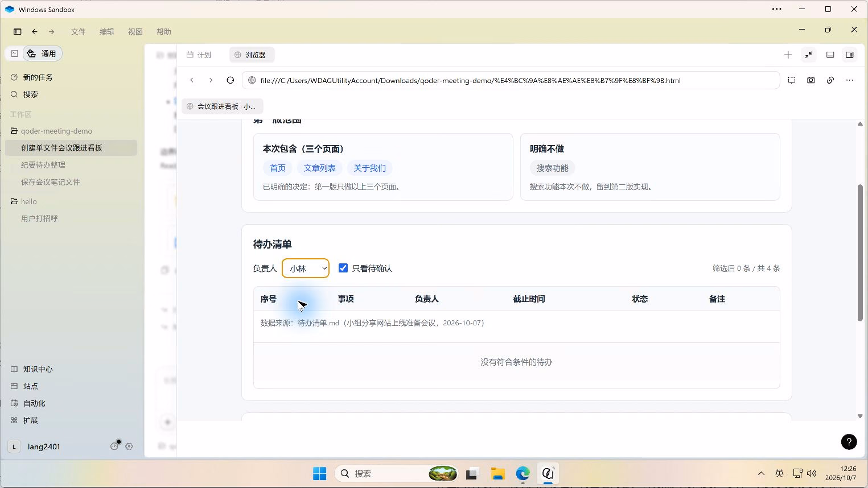
Task: Open the terminal mode icon beside 通用
Action: 15,53
